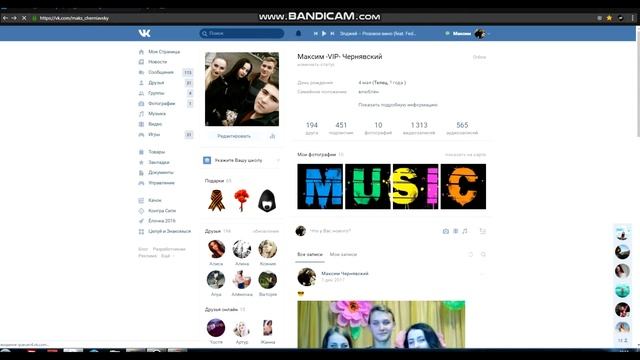Dismiss the school prompt with its arrow
640x360 pixels.
278,160
